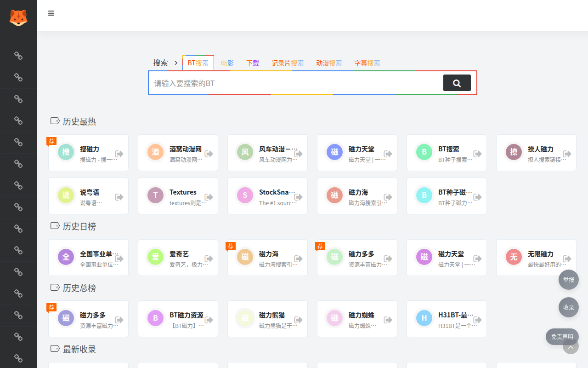Click the share icon on the 爱奇艺 card

pos(209,258)
